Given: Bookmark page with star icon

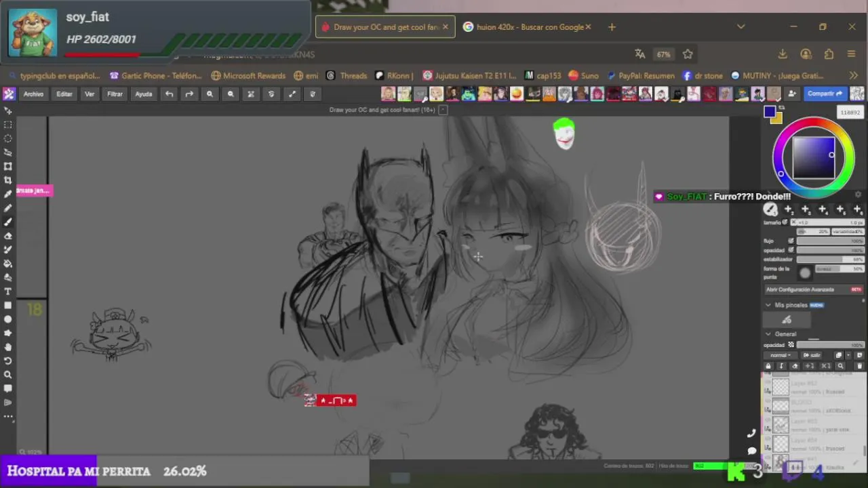Looking at the screenshot, I should [688, 54].
